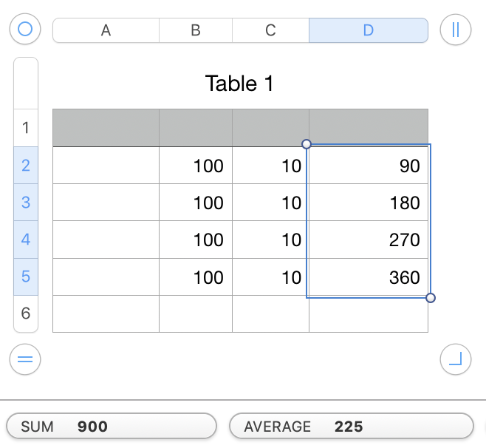
Task: Click the top selection handle of column D
Action: point(307,144)
